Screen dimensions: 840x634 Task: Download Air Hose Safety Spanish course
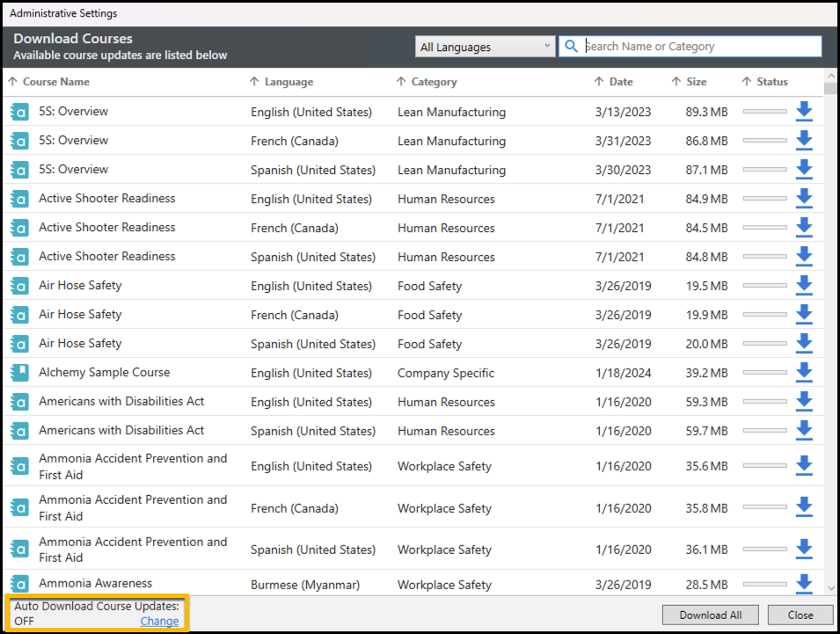click(803, 344)
